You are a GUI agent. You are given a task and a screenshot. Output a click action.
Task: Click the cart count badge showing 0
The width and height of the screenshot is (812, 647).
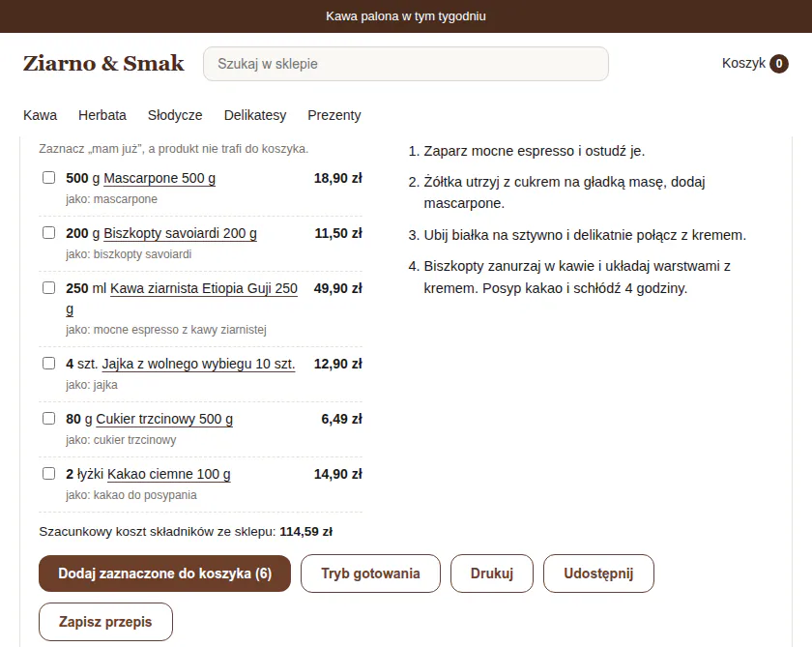(778, 64)
